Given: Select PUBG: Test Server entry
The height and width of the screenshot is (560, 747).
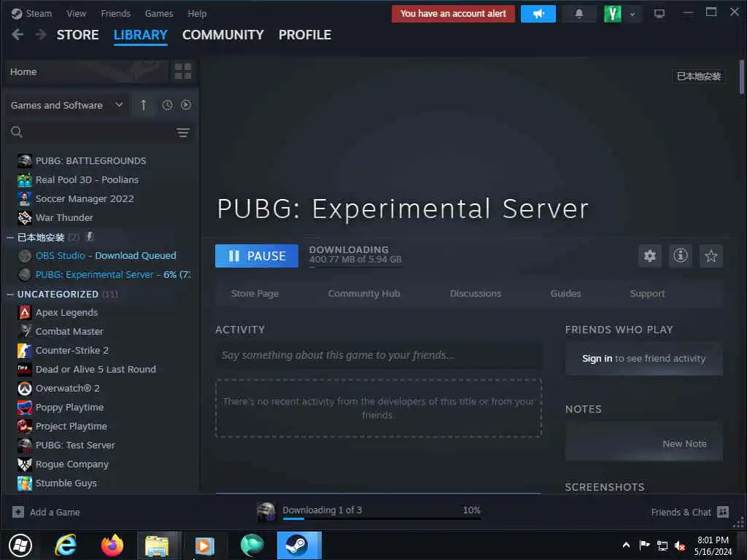Looking at the screenshot, I should click(75, 446).
